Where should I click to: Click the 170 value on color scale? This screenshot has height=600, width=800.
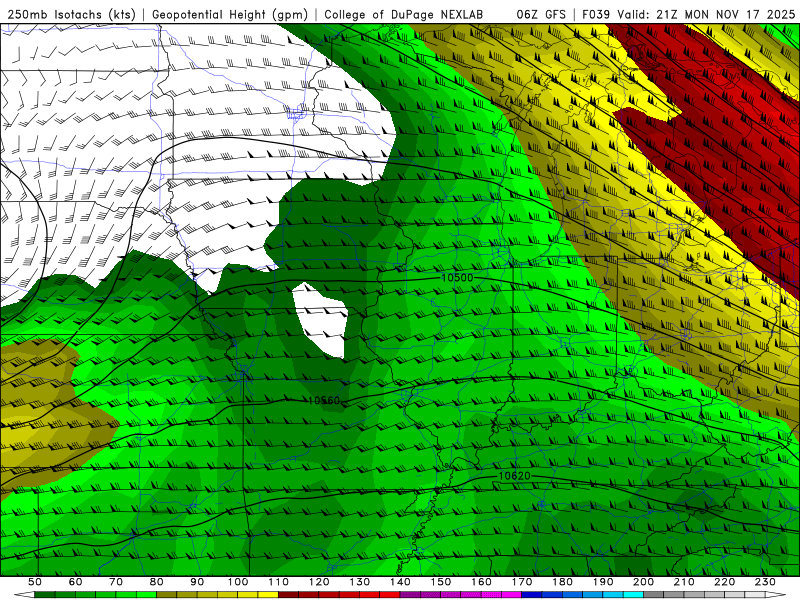(x=522, y=582)
